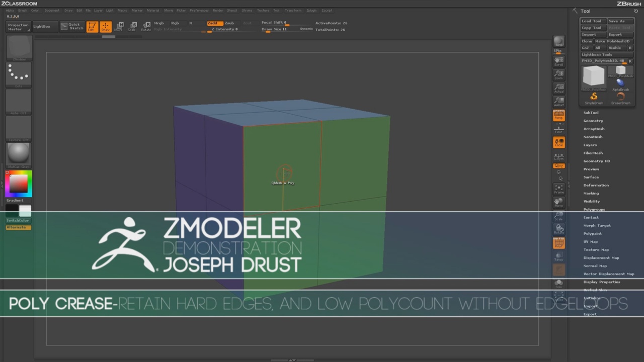Open the Alpha menu
Screen dimensions: 644x362
point(10,11)
